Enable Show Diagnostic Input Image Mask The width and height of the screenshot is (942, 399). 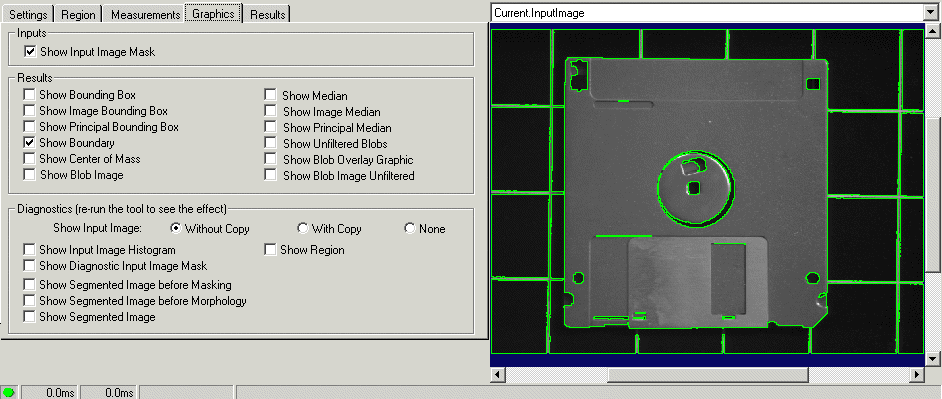(29, 265)
